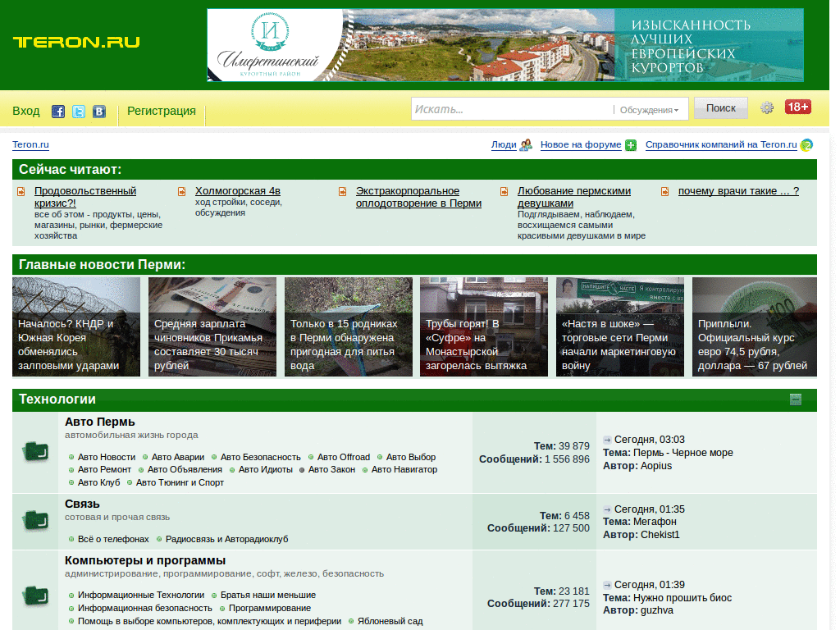Open topic Любование пермскими девушками
This screenshot has height=630, width=840.
tap(573, 197)
